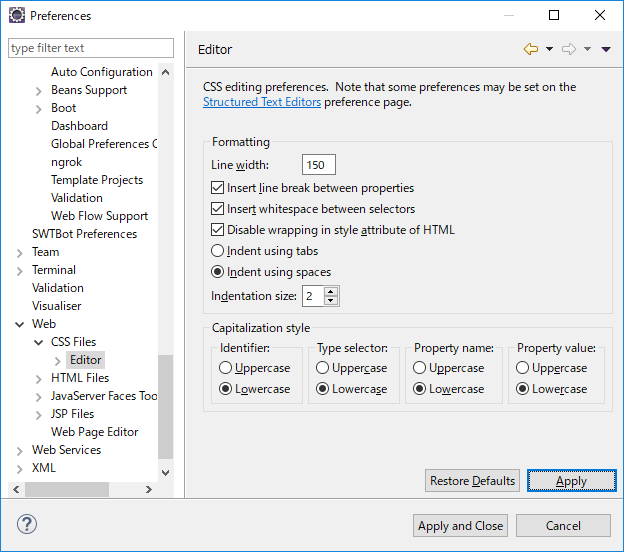This screenshot has width=624, height=552.
Task: Select Indent using tabs option
Action: 218,251
